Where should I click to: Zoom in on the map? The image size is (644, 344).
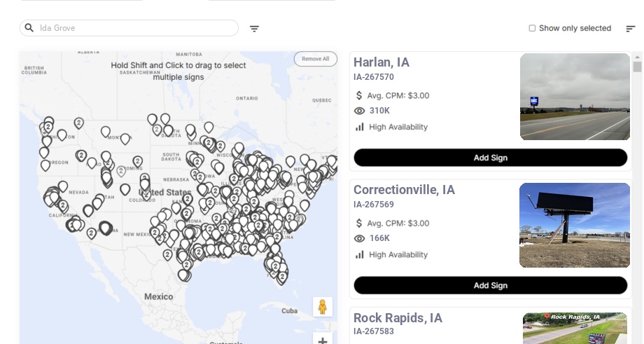click(323, 340)
